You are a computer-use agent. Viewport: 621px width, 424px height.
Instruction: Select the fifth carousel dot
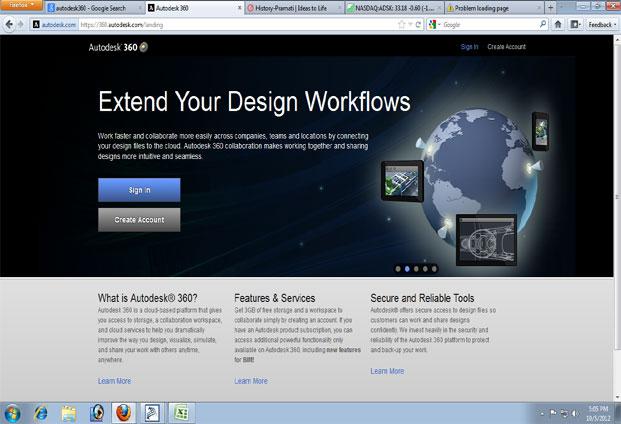[x=434, y=269]
